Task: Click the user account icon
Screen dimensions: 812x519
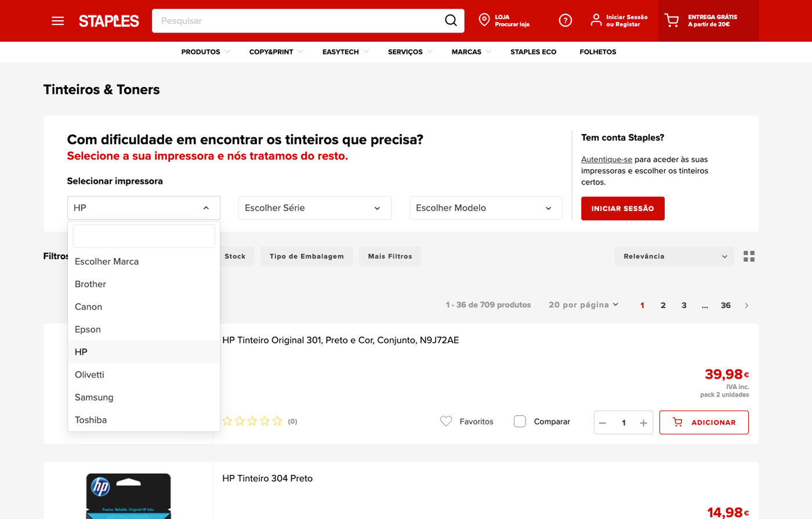Action: point(596,20)
